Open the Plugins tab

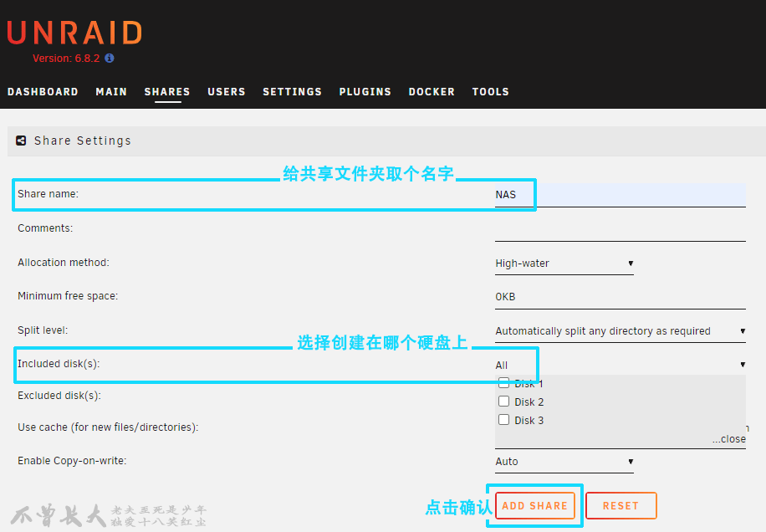click(365, 92)
